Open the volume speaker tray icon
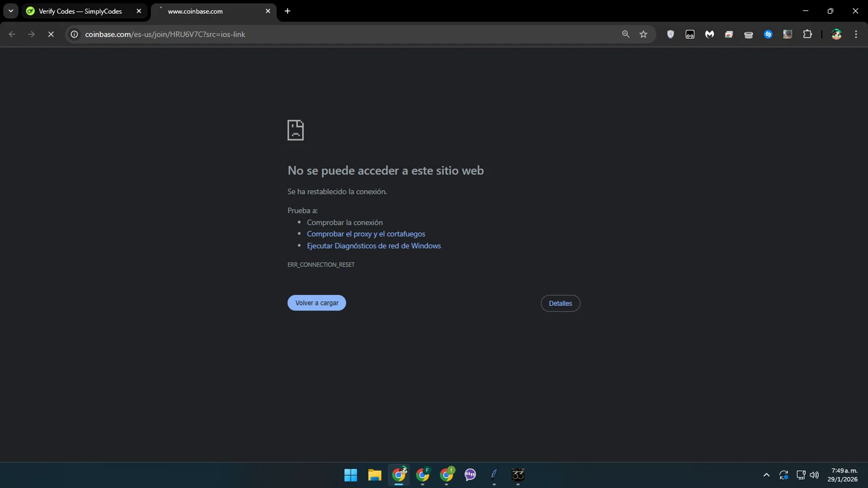This screenshot has width=868, height=488. click(814, 475)
